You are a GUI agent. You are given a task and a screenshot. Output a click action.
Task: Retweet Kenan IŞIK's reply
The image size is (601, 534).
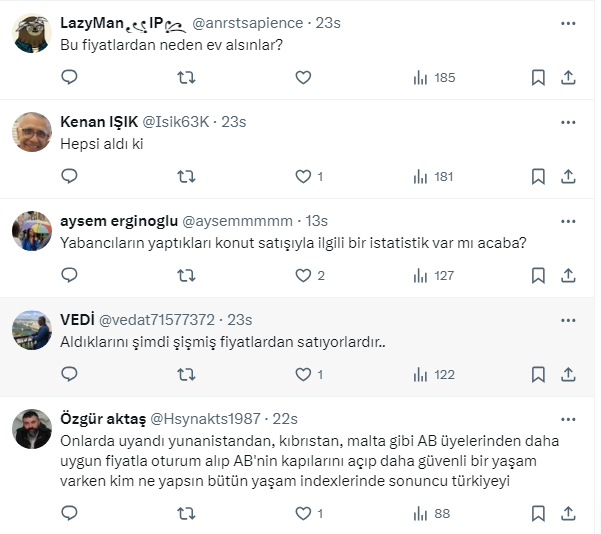[x=186, y=176]
